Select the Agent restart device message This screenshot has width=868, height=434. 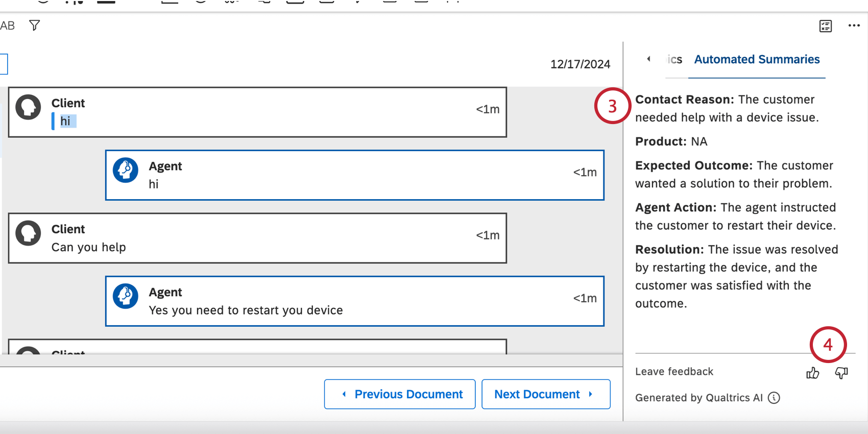(354, 301)
